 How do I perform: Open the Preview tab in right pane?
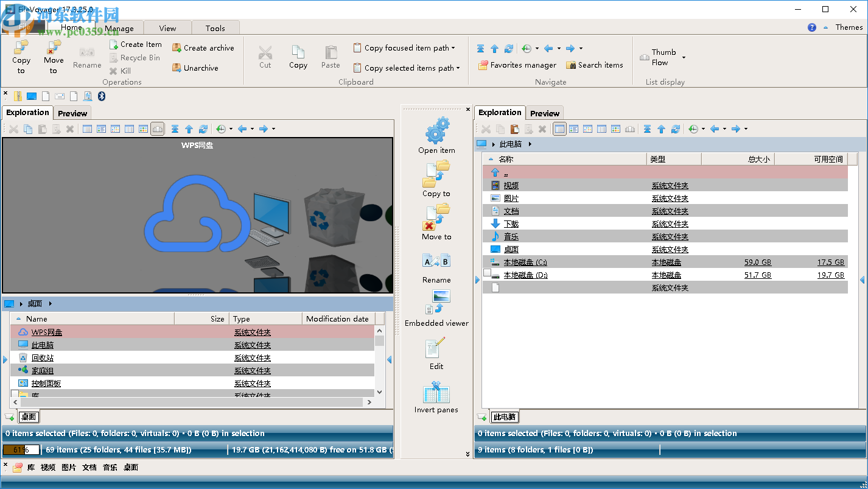(x=544, y=113)
